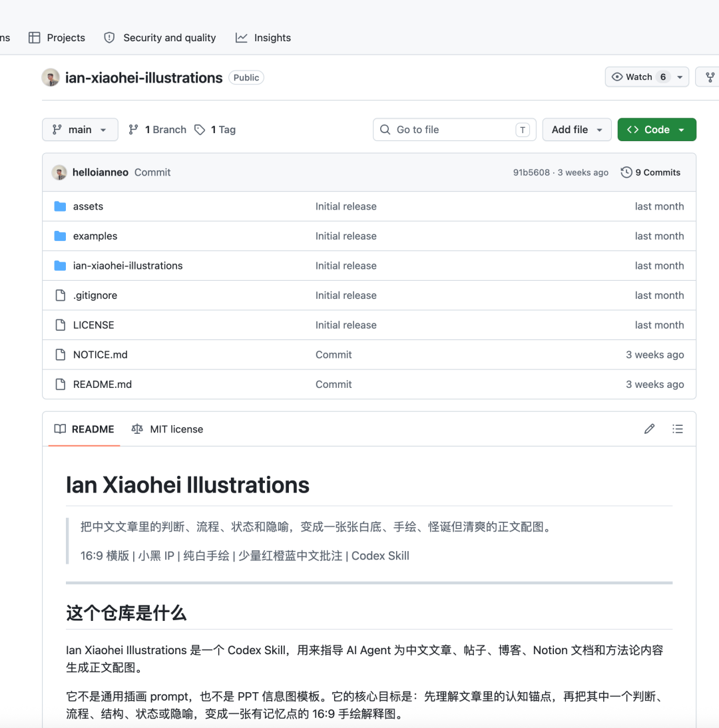
Task: Click the examples folder icon
Action: [60, 236]
